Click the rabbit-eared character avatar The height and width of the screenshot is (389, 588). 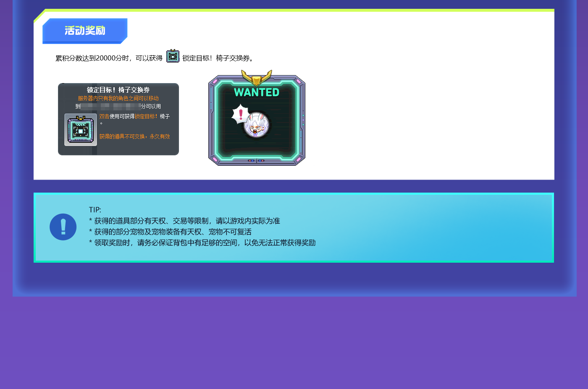(257, 125)
